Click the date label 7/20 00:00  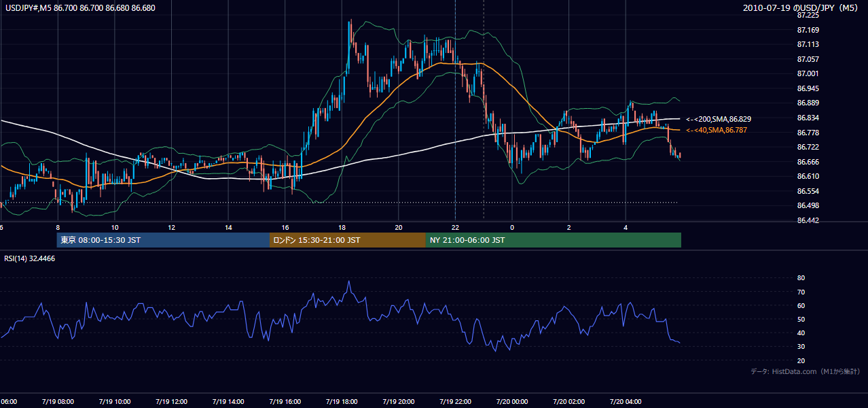512,402
